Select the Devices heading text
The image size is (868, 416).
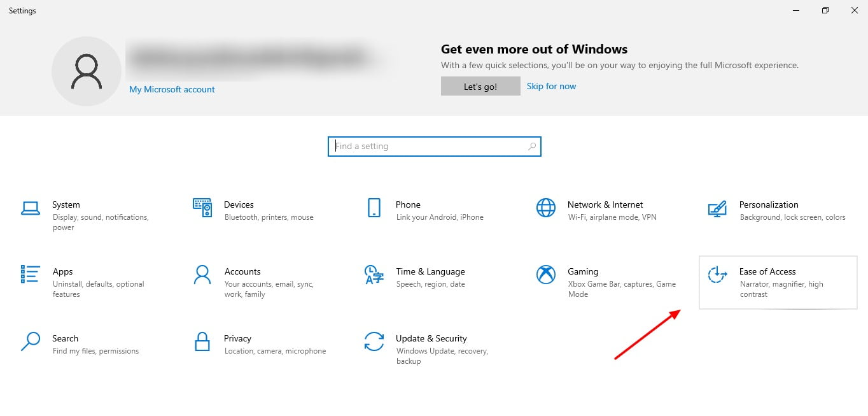point(239,204)
